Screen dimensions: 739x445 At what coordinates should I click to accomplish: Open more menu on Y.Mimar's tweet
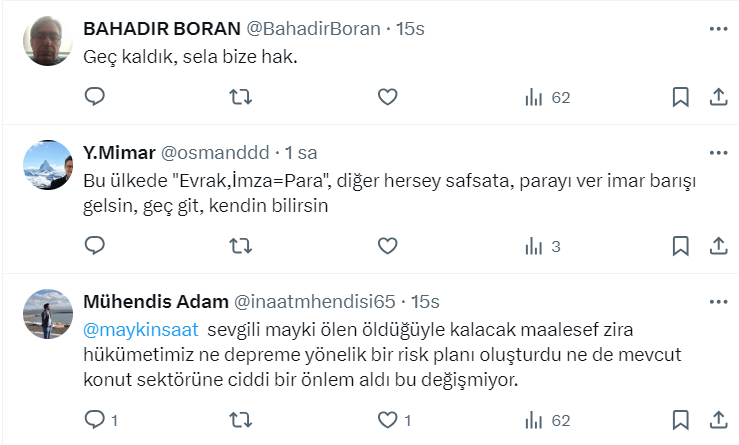coord(717,153)
